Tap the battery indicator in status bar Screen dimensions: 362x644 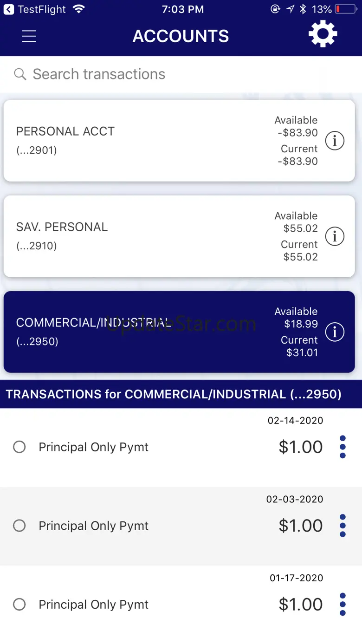[x=346, y=9]
